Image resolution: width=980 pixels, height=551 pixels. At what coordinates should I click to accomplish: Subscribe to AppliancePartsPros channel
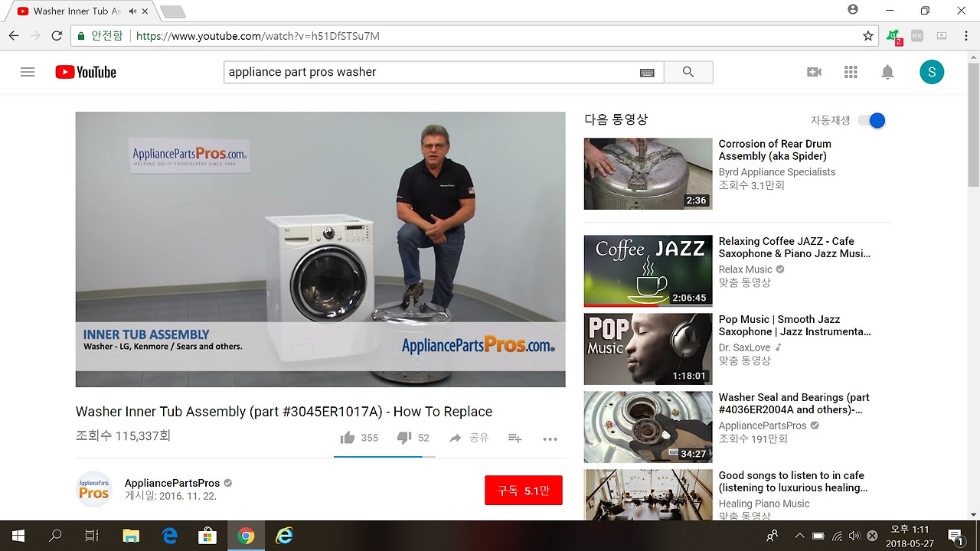524,491
